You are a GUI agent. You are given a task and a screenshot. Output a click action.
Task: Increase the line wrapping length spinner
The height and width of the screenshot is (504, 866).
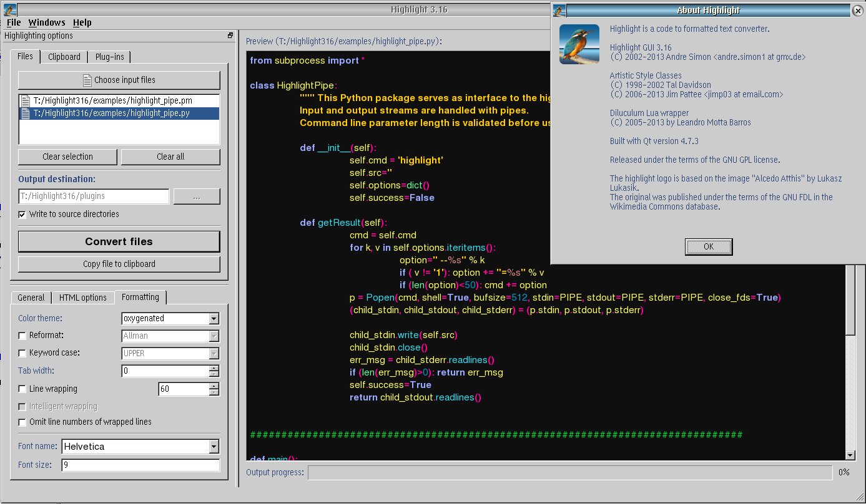[x=214, y=386]
